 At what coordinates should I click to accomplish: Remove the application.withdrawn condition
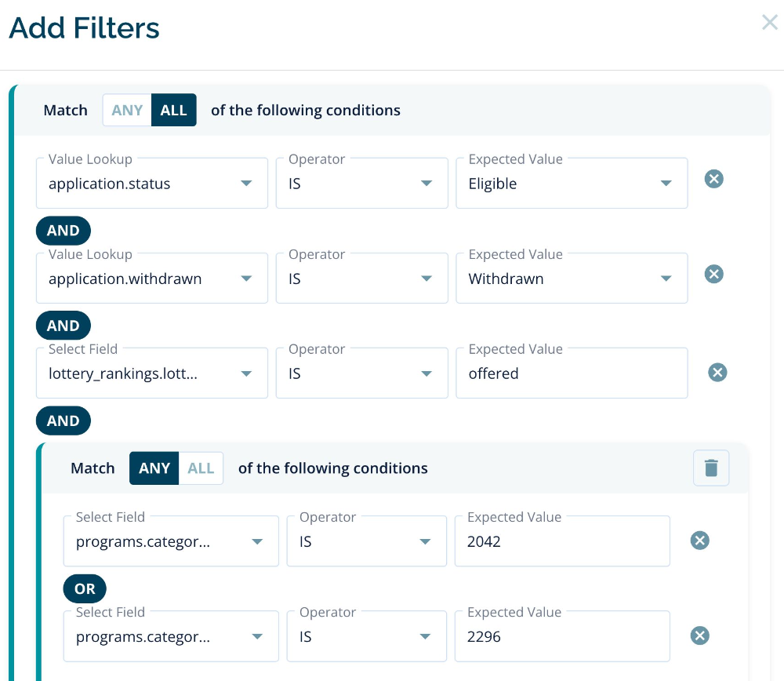tap(713, 274)
